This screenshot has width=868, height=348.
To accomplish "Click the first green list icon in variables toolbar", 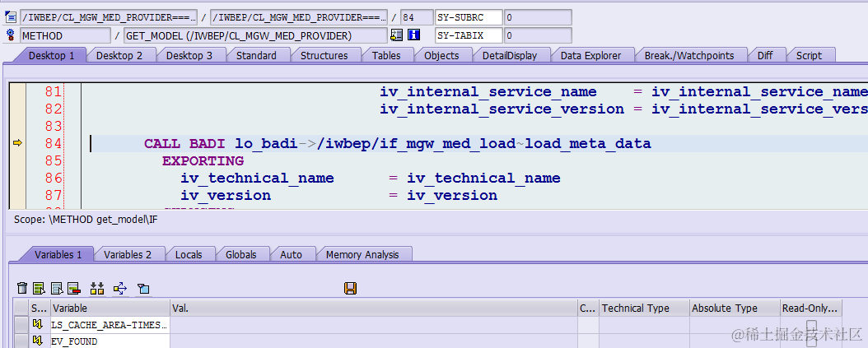I will (39, 288).
